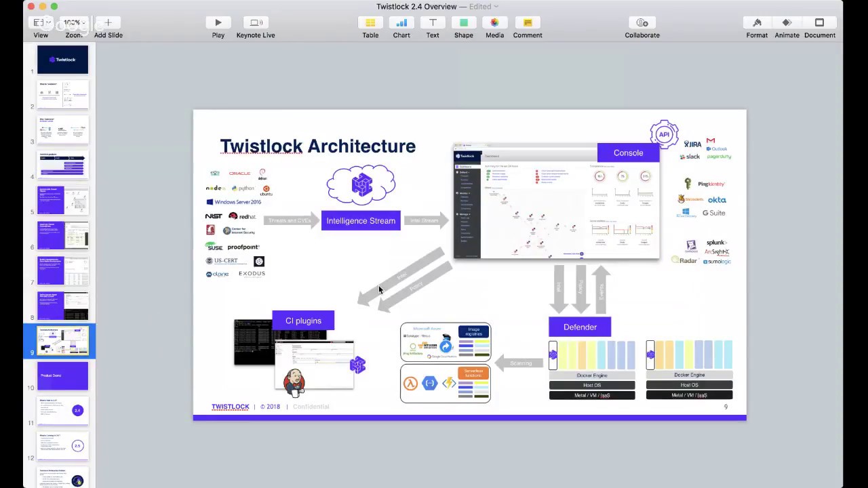Viewport: 868px width, 488px height.
Task: Select the Google Cloud Functions hexagon icon
Action: click(429, 384)
